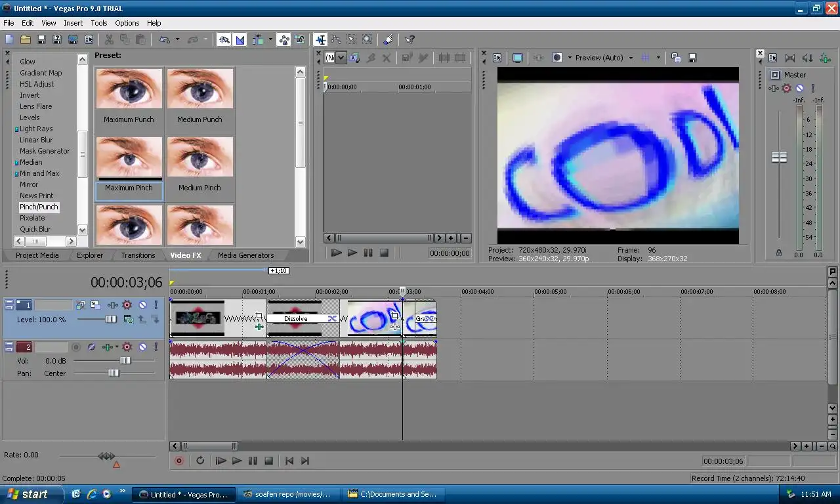Click Downmix Output icon in mixer

pos(790,58)
